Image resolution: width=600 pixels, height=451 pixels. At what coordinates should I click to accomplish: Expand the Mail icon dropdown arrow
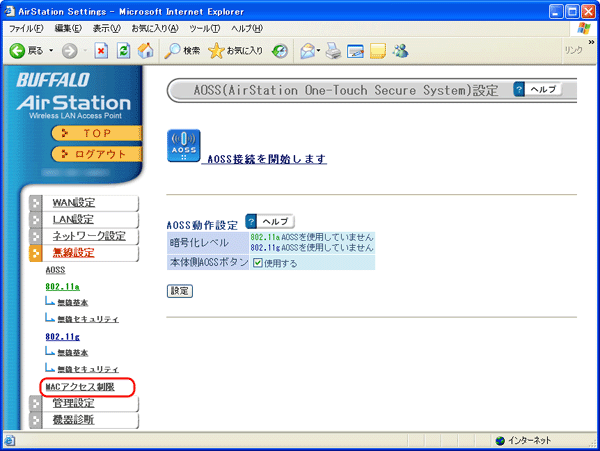point(318,50)
